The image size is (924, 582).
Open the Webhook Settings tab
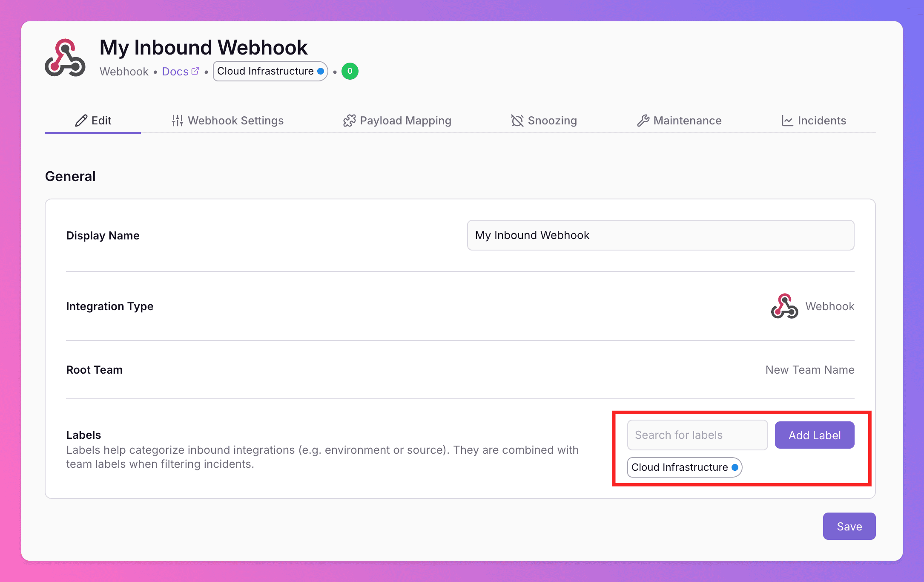(x=235, y=121)
